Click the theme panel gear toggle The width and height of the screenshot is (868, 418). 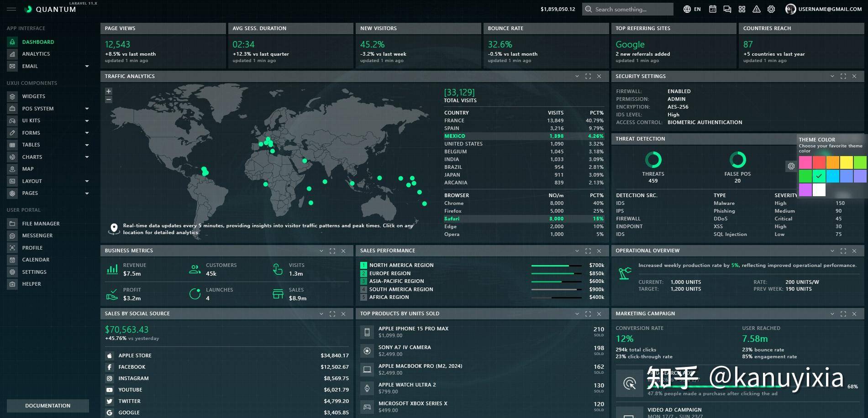(791, 166)
